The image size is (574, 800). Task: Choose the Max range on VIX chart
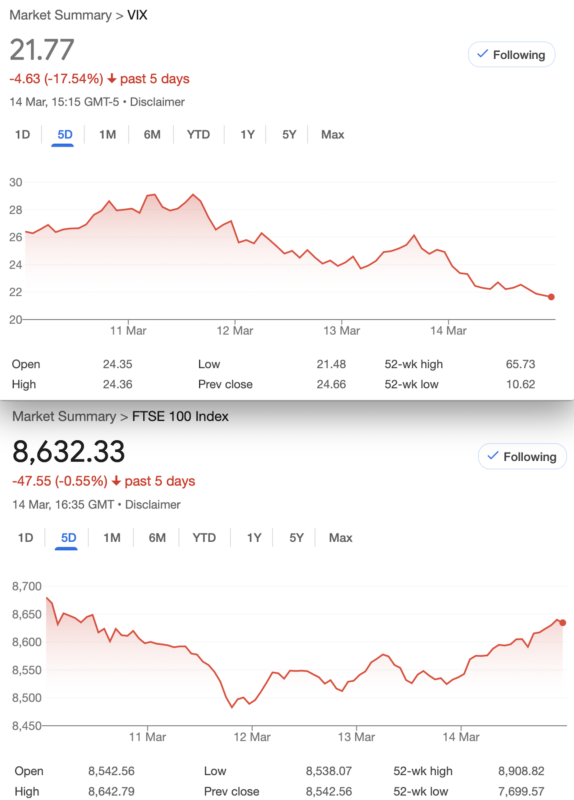click(x=333, y=135)
